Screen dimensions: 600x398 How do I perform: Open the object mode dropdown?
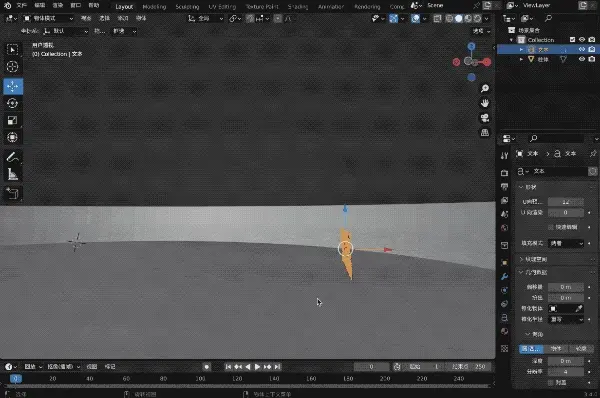pos(48,18)
